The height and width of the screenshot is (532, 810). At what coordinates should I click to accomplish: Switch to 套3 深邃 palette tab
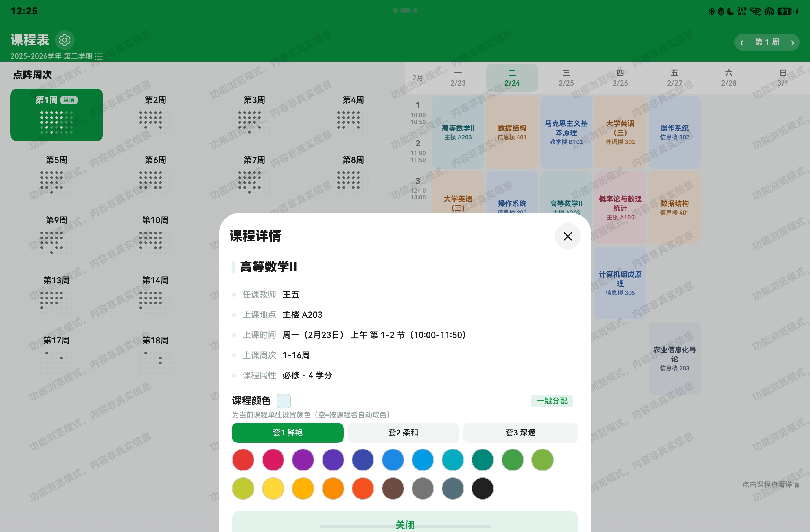(x=520, y=433)
